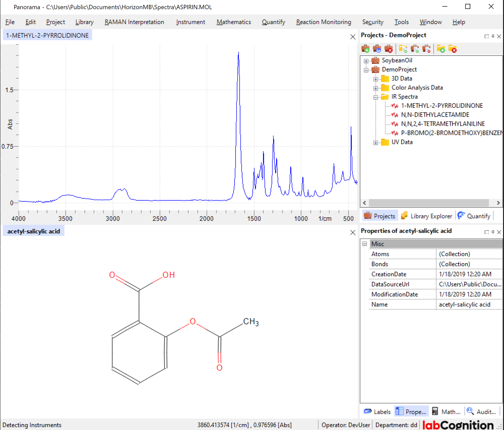Click the Projects tree horizontal scrollbar
The width and height of the screenshot is (504, 430).
point(429,203)
